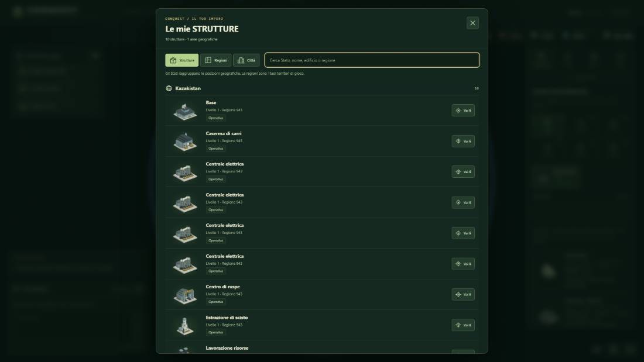
Task: Click the Operativa badge under Base
Action: click(x=215, y=118)
